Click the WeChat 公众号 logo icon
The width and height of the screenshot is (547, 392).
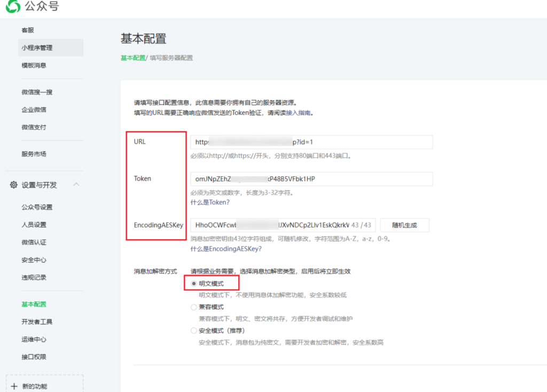pyautogui.click(x=13, y=7)
